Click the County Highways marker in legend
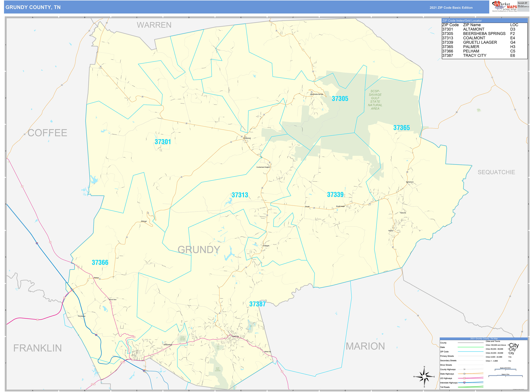 (x=464, y=369)
